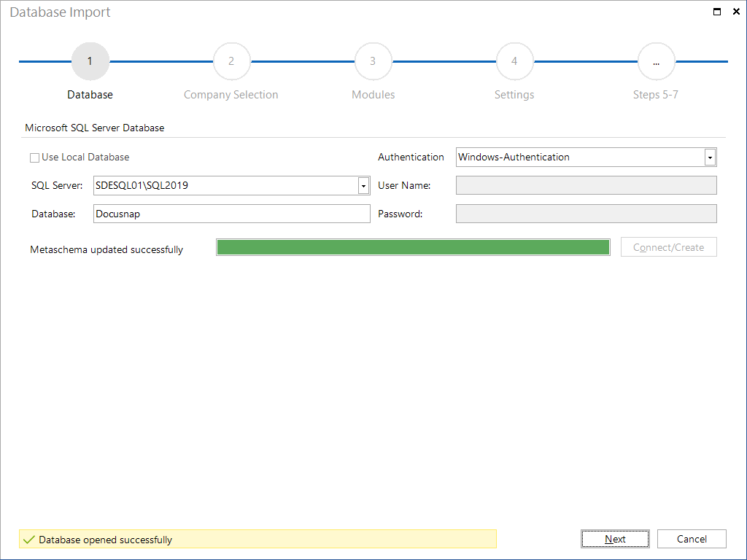Click the Modules step label
The image size is (747, 560).
pos(373,95)
